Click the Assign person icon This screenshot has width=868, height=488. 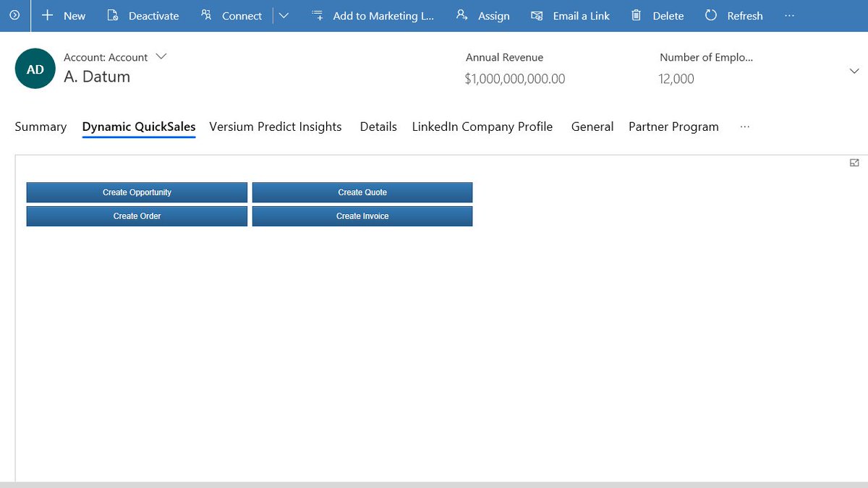[x=462, y=15]
